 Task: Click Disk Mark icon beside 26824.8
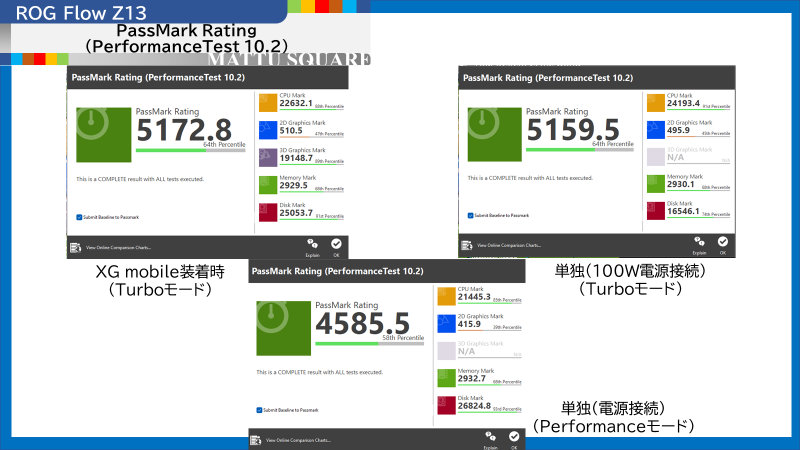tap(446, 406)
